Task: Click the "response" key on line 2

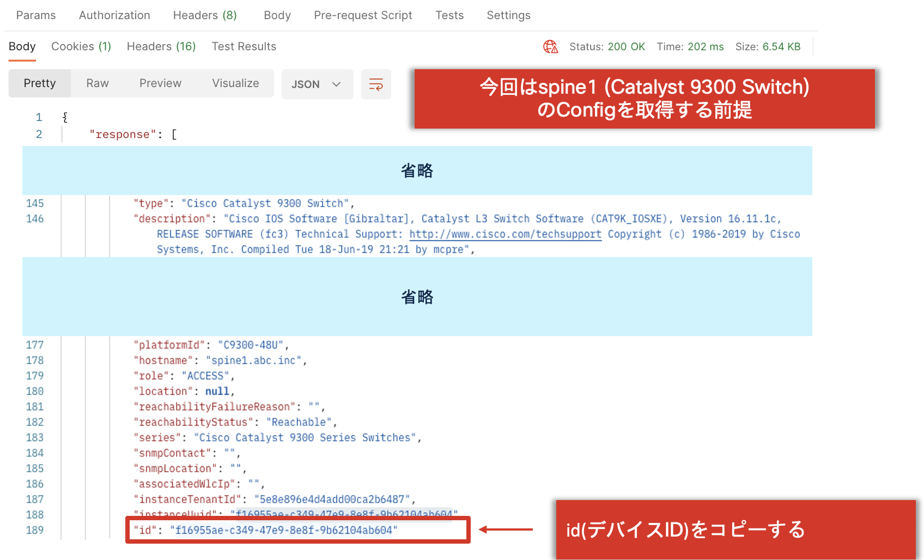Action: point(123,135)
